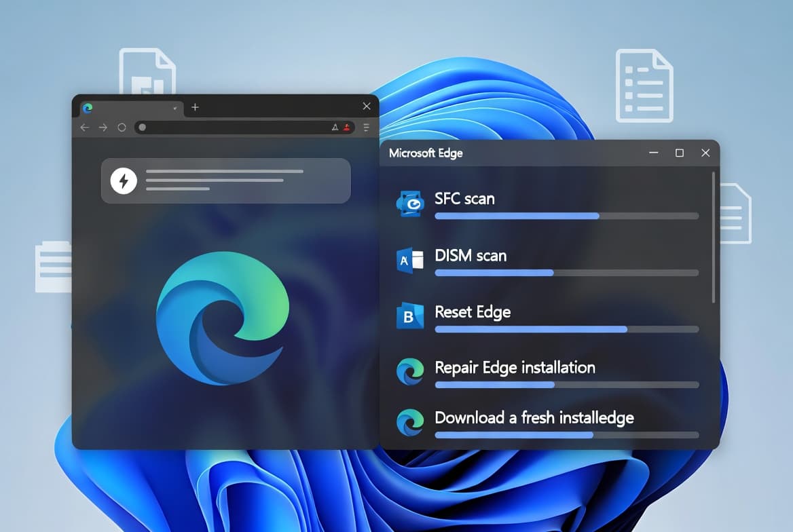Click the 'Microsoft Edge' window title
793x532 pixels.
tap(426, 153)
